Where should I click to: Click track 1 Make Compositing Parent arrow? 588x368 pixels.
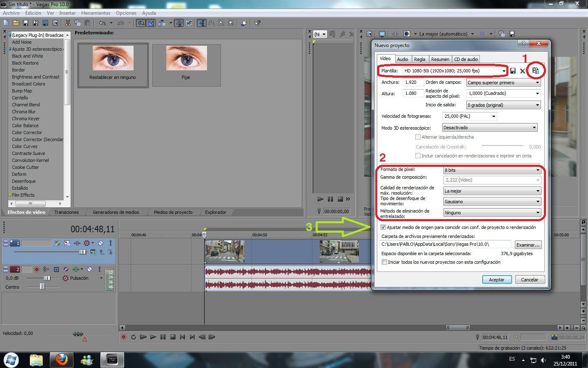[x=102, y=252]
